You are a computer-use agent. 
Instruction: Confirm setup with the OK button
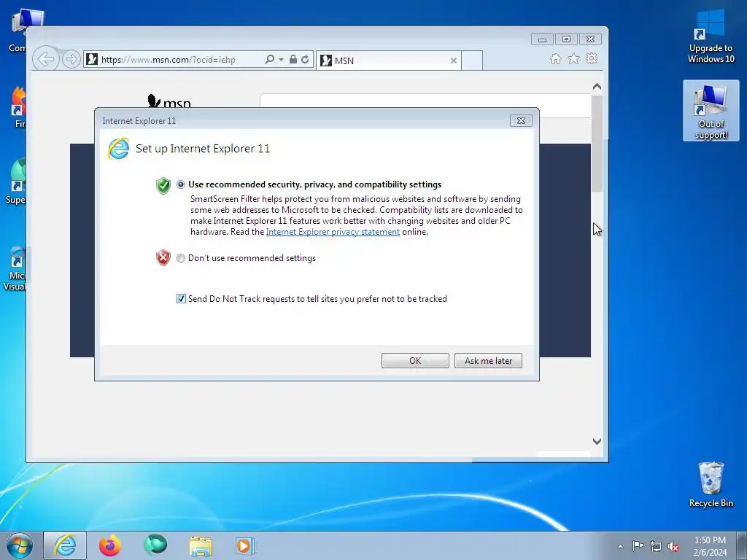(415, 360)
